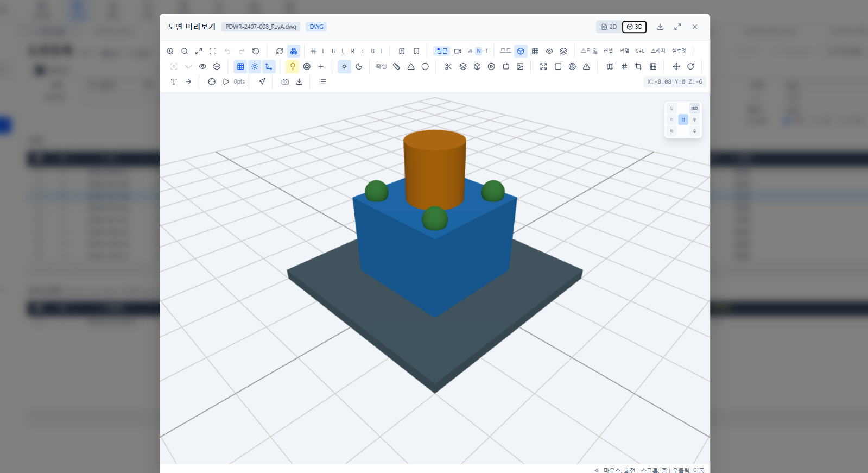Click the zoom in magnifier icon

coord(170,51)
